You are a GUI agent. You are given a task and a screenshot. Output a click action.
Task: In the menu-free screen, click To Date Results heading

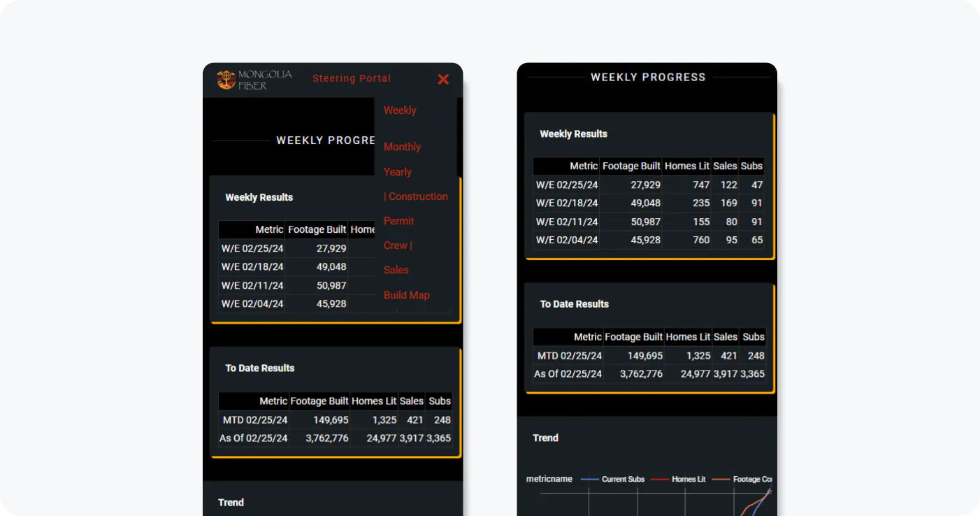(574, 304)
